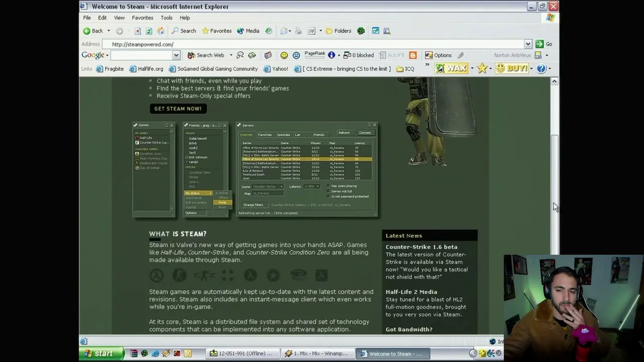The image size is (644, 362).
Task: Vote with the unhappy face icon
Action: coord(296,55)
